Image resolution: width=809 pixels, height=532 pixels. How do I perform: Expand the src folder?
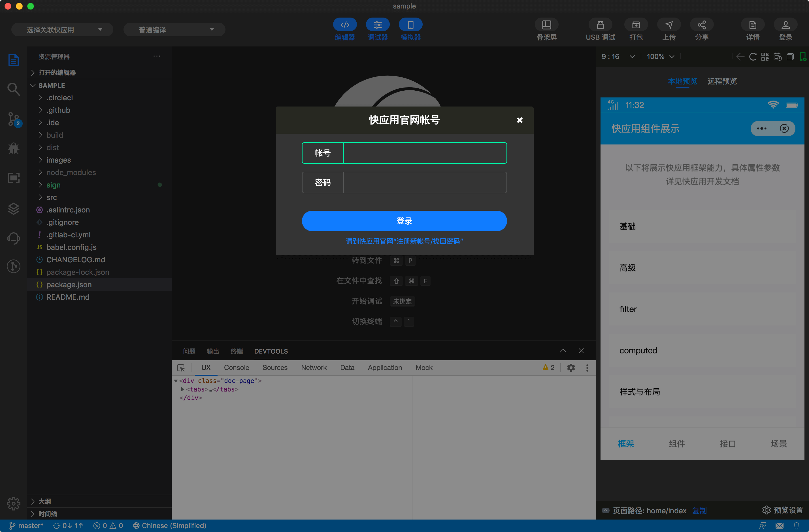point(52,197)
